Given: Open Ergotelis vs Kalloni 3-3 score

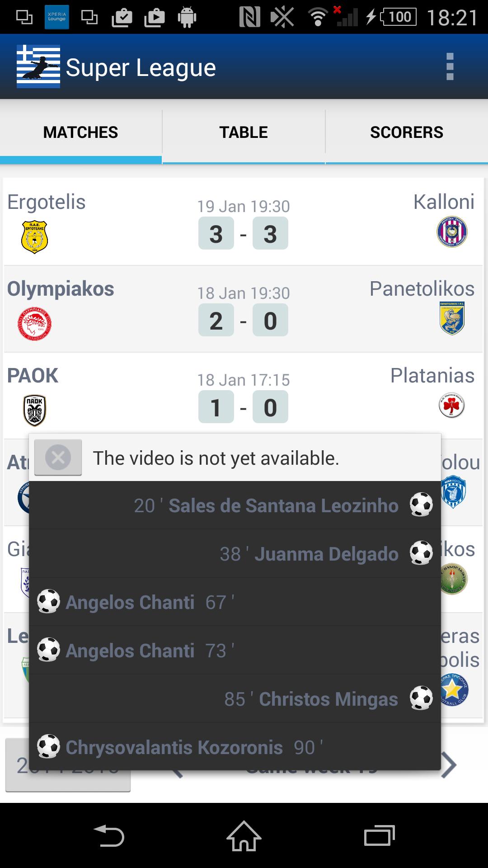Looking at the screenshot, I should (243, 234).
